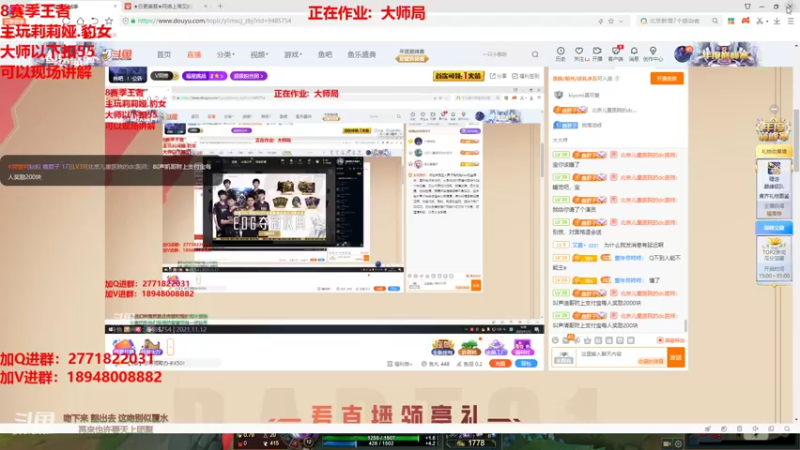
Task: Click the 分享 share link
Action: [498, 76]
